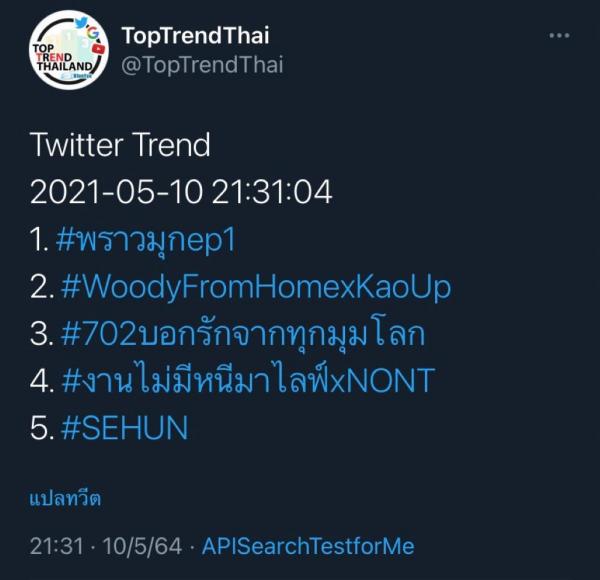The width and height of the screenshot is (600, 580).
Task: Click the 21:31 tweet timestamp
Action: point(57,546)
